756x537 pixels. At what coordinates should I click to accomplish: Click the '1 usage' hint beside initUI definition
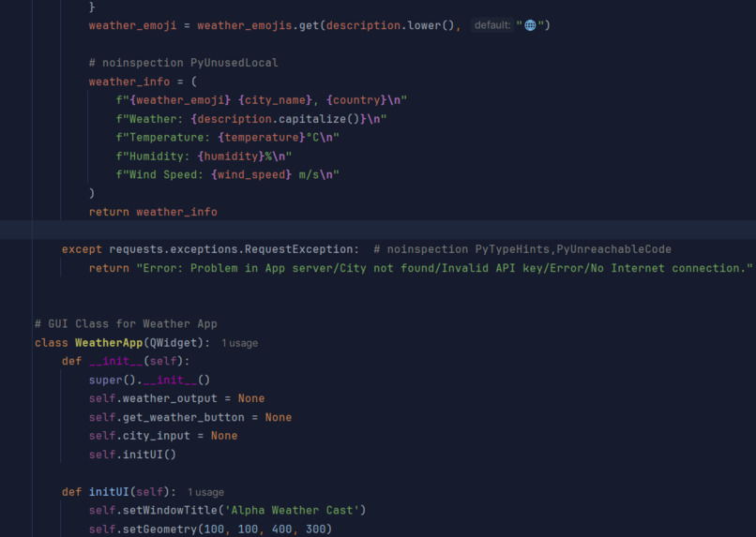[x=205, y=492]
